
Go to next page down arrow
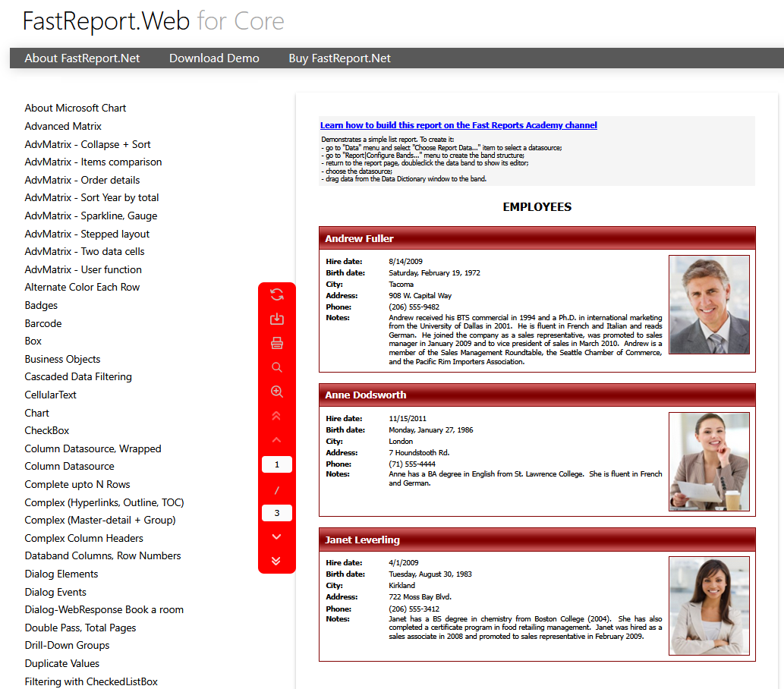(x=276, y=536)
